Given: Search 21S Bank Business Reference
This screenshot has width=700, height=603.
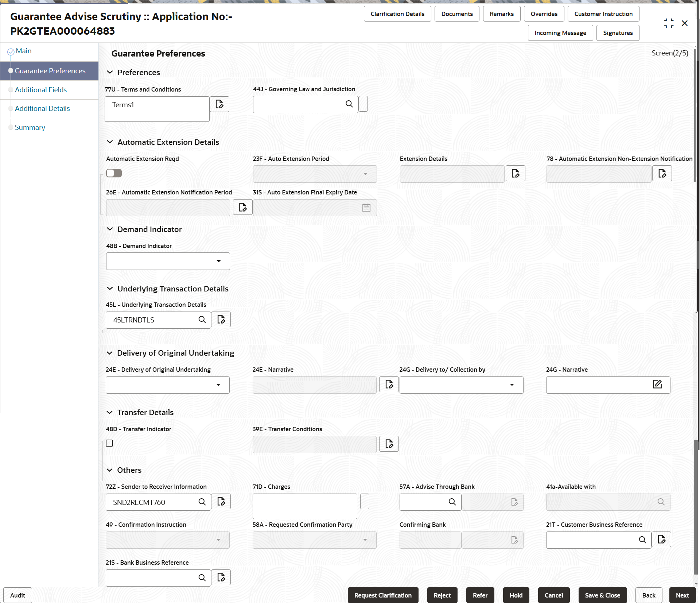Looking at the screenshot, I should [x=202, y=578].
